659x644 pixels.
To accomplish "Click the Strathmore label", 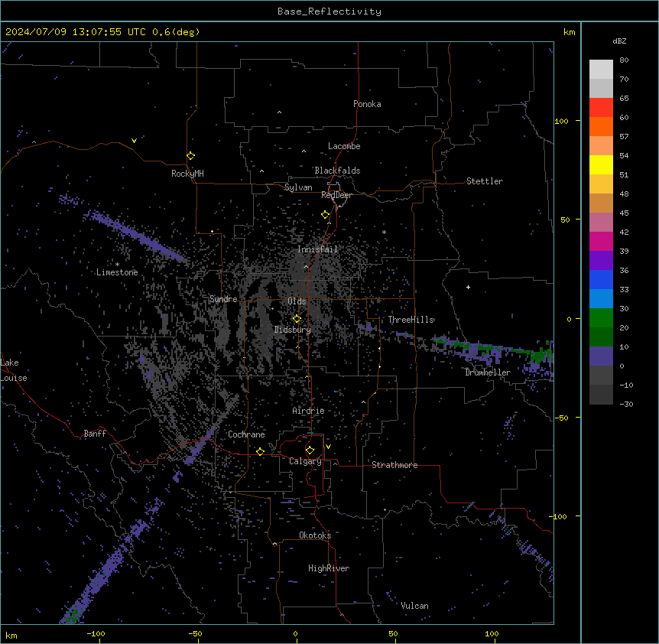I will 394,465.
